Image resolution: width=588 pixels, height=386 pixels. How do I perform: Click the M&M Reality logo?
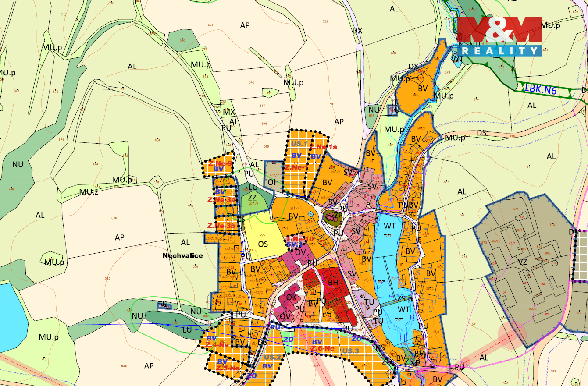point(499,36)
